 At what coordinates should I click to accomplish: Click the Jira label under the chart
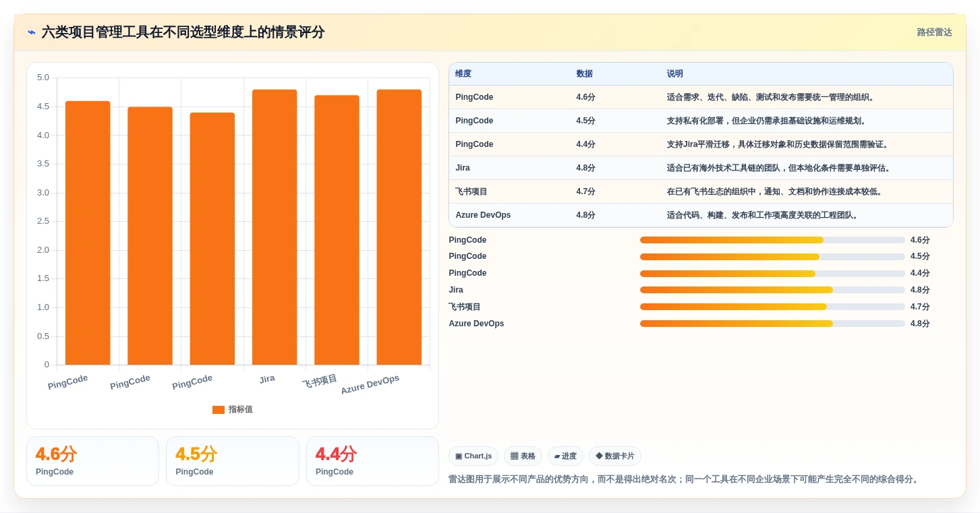pyautogui.click(x=267, y=379)
